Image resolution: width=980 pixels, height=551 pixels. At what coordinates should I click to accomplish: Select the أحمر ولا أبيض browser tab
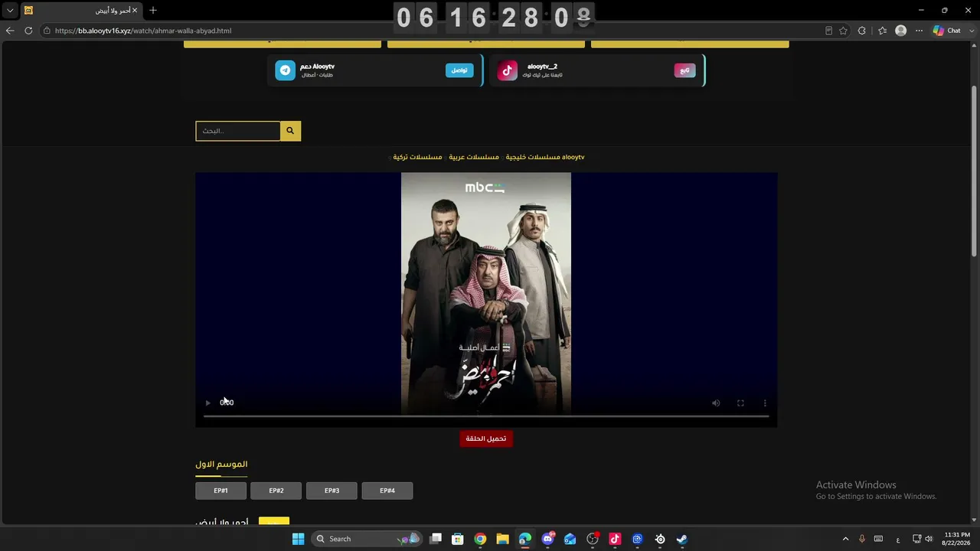80,11
